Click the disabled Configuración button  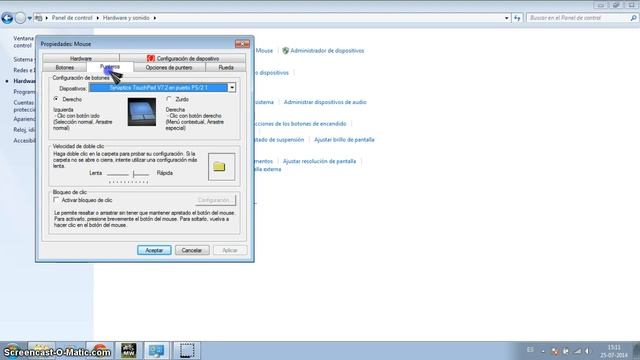point(216,200)
